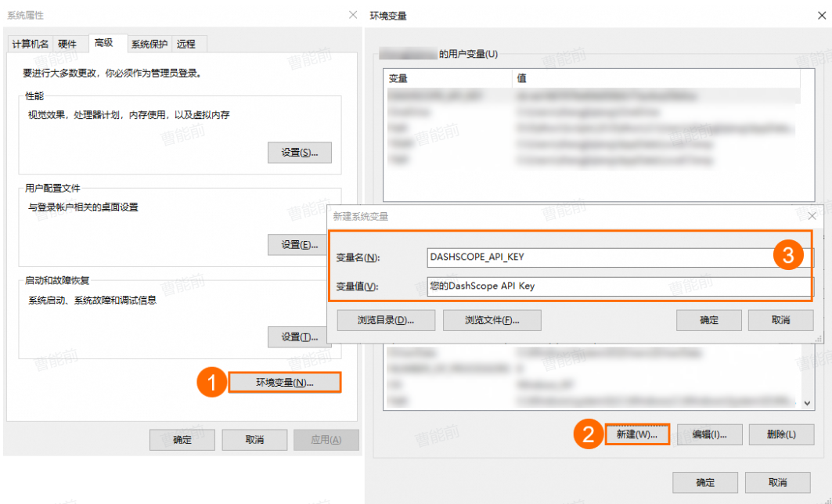Image resolution: width=832 pixels, height=504 pixels.
Task: Cancel the 系统属性 dialog
Action: (x=254, y=440)
